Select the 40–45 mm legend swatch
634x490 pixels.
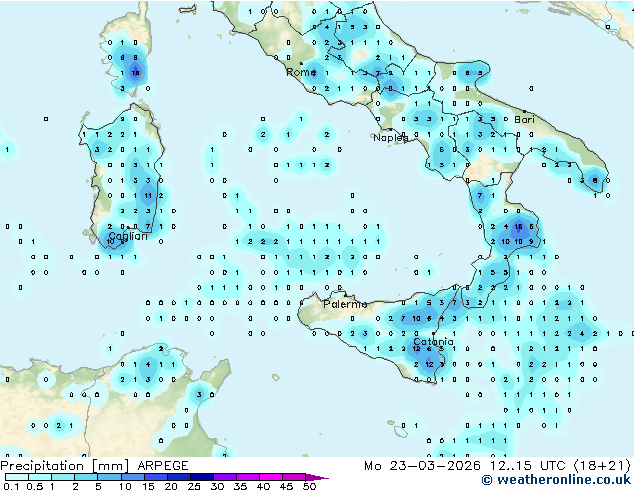pos(271,477)
